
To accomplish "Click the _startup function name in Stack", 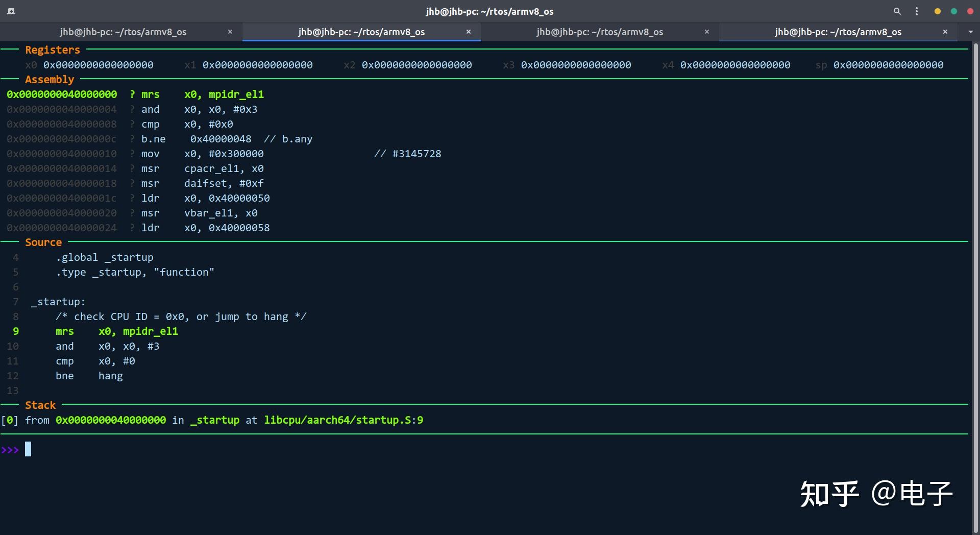I will (x=214, y=420).
